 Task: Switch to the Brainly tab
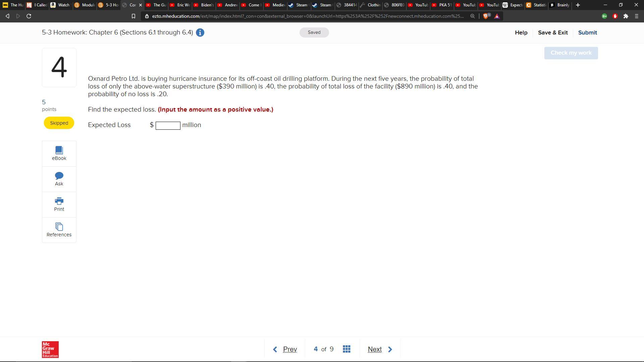pos(560,5)
